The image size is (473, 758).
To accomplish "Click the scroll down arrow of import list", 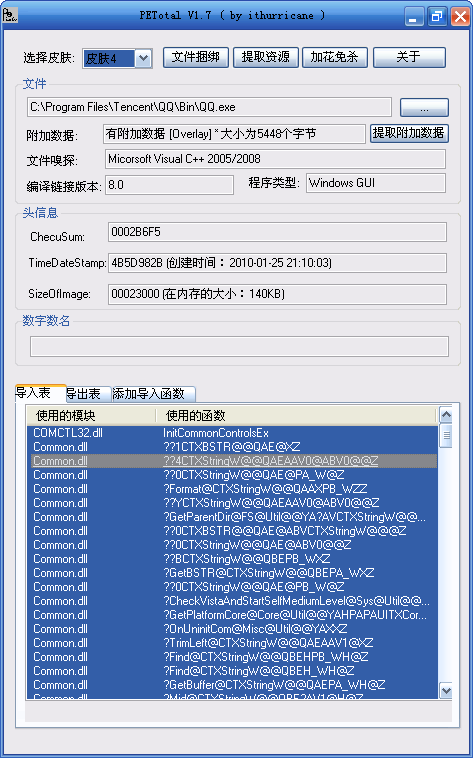I will [x=446, y=690].
